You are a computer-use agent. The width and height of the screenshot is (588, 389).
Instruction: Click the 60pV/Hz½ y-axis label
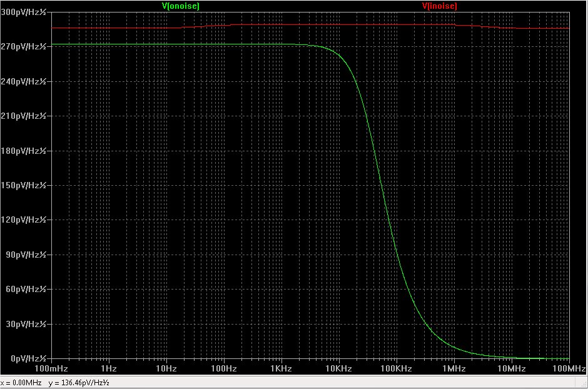click(26, 289)
